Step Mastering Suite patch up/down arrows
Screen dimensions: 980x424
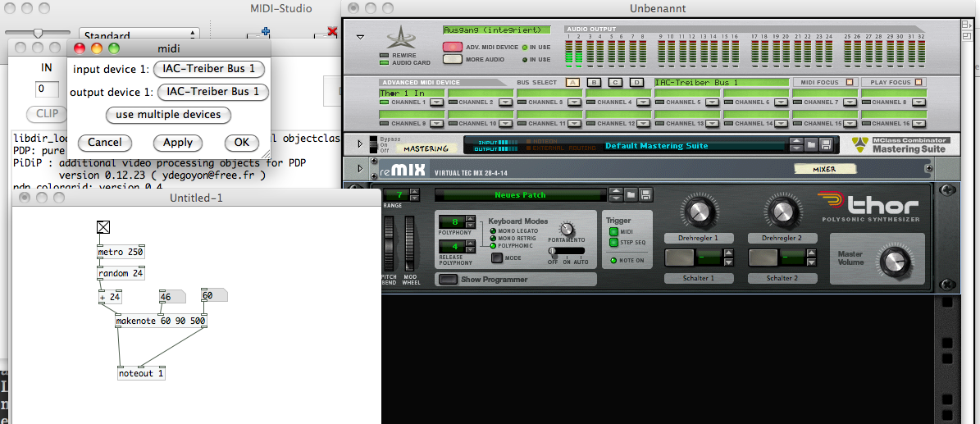coord(796,145)
